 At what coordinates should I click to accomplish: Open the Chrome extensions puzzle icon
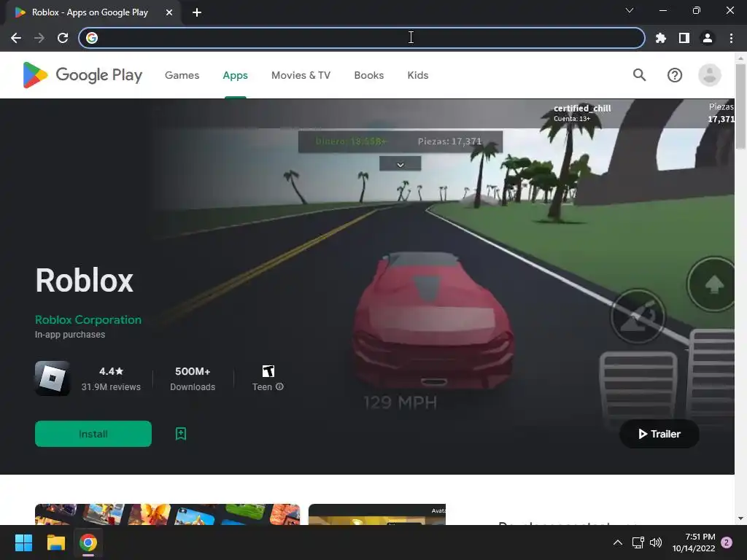tap(660, 38)
